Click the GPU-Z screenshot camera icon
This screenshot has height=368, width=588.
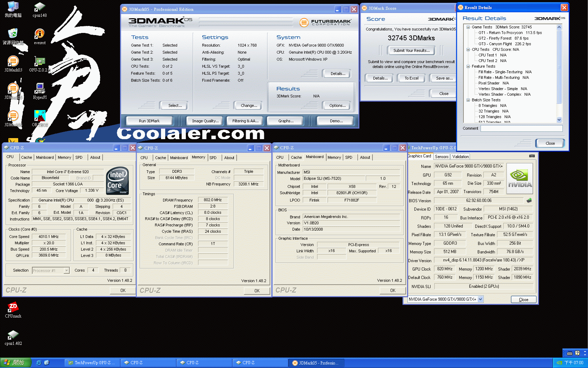pyautogui.click(x=532, y=156)
